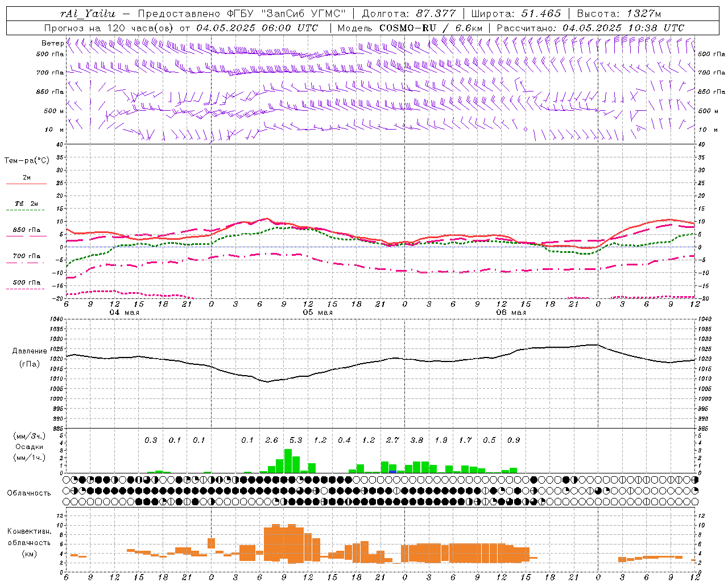The height and width of the screenshot is (582, 728).
Task: Click the 3-hour precipitation total 3.8
Action: (x=417, y=440)
